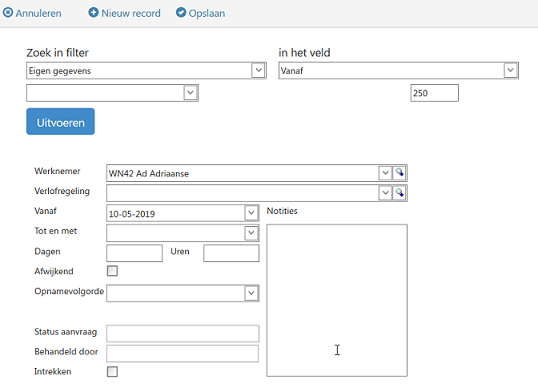Click the 'Status aanvraag' label

pyautogui.click(x=66, y=332)
